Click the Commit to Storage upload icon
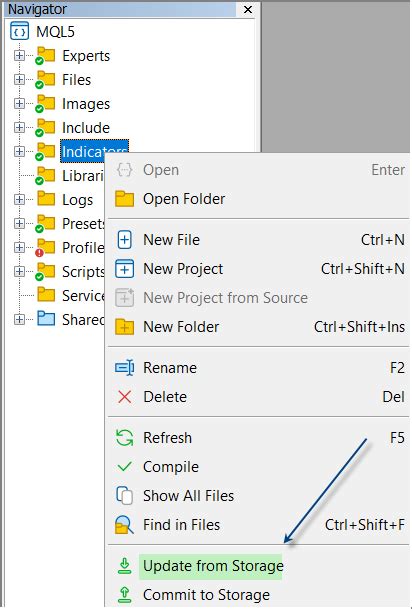The image size is (412, 609). point(125,595)
